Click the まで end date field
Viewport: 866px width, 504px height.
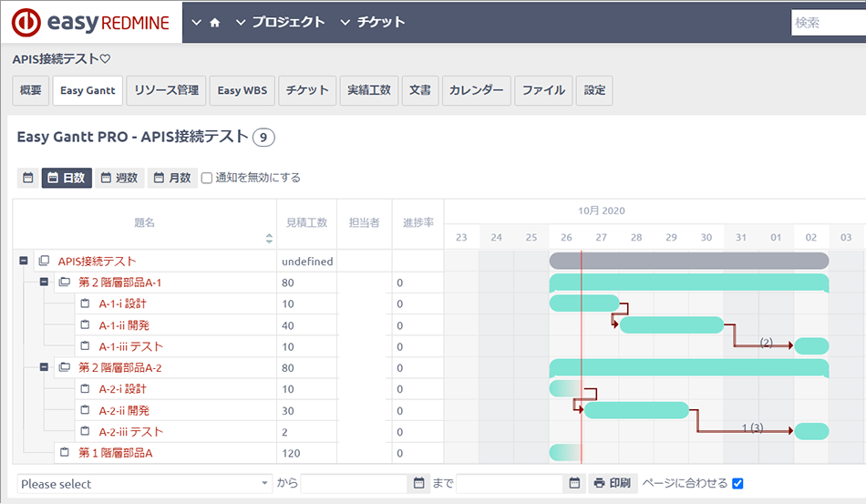click(510, 484)
